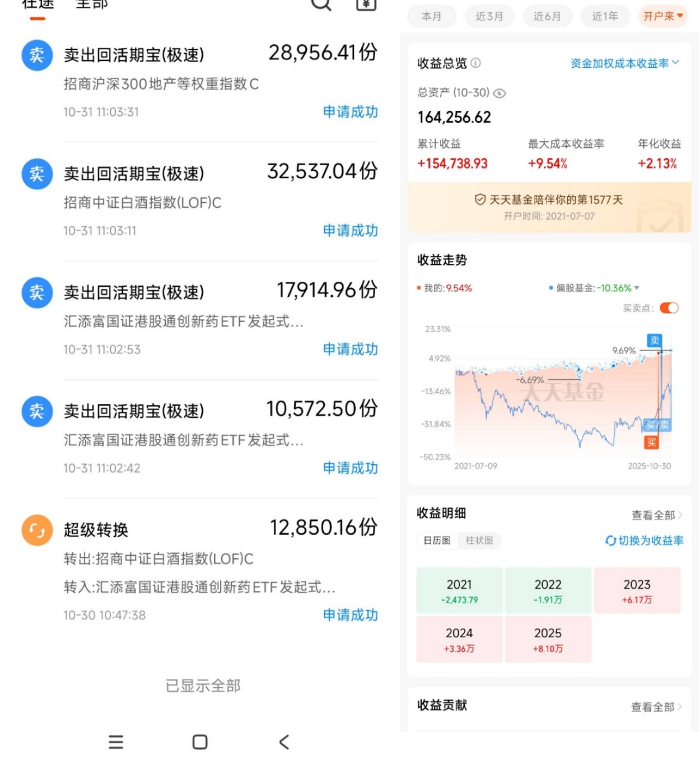Tap the sell icon for 10,572.50份 order
The height and width of the screenshot is (773, 700).
37,411
